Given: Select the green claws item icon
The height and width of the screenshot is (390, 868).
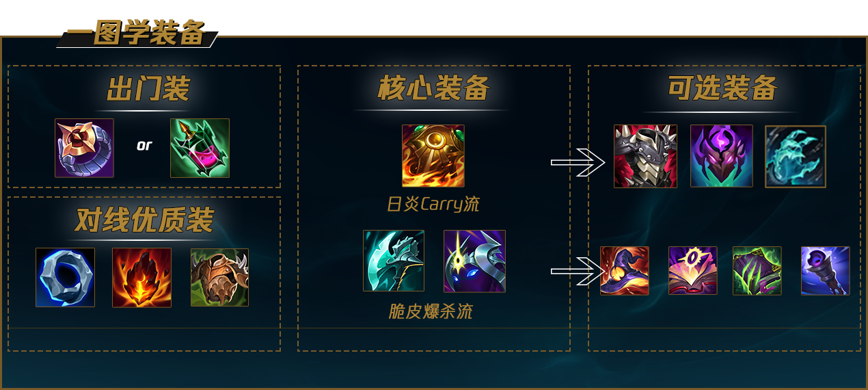Looking at the screenshot, I should (x=757, y=271).
